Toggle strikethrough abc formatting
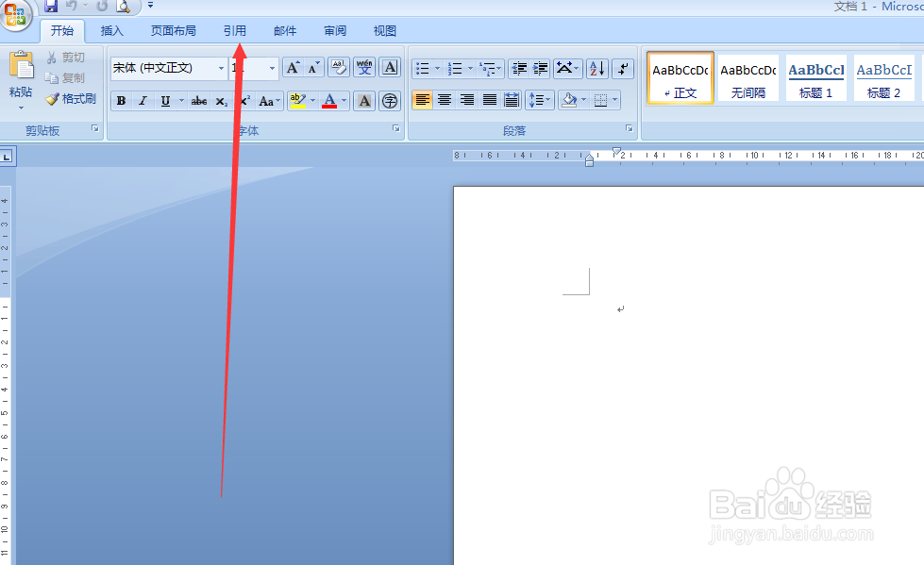This screenshot has width=924, height=565. tap(199, 101)
